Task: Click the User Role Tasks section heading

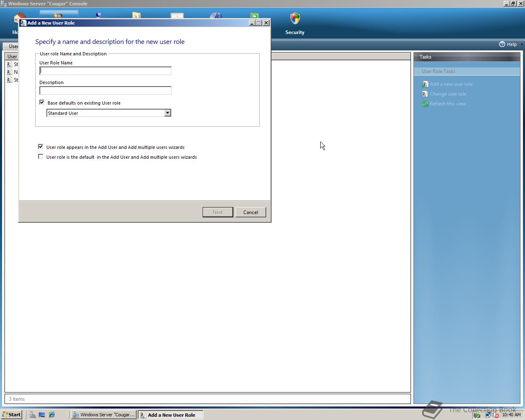Action: tap(438, 71)
